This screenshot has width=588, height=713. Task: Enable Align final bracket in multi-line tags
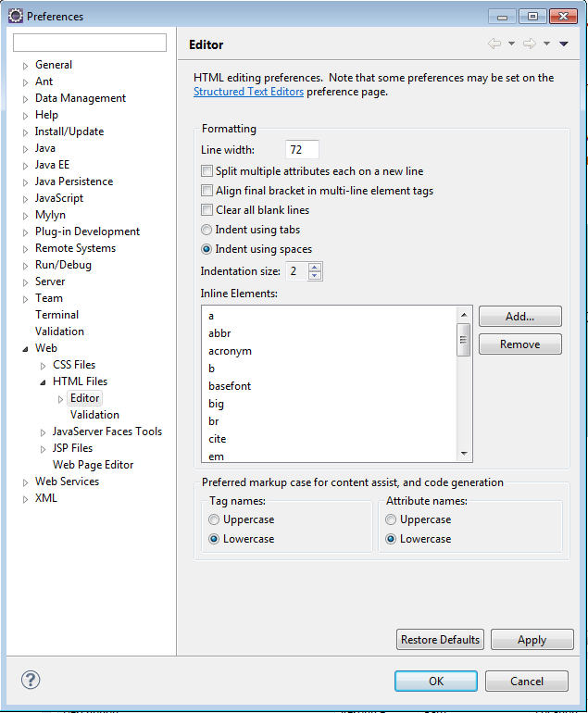(x=206, y=190)
